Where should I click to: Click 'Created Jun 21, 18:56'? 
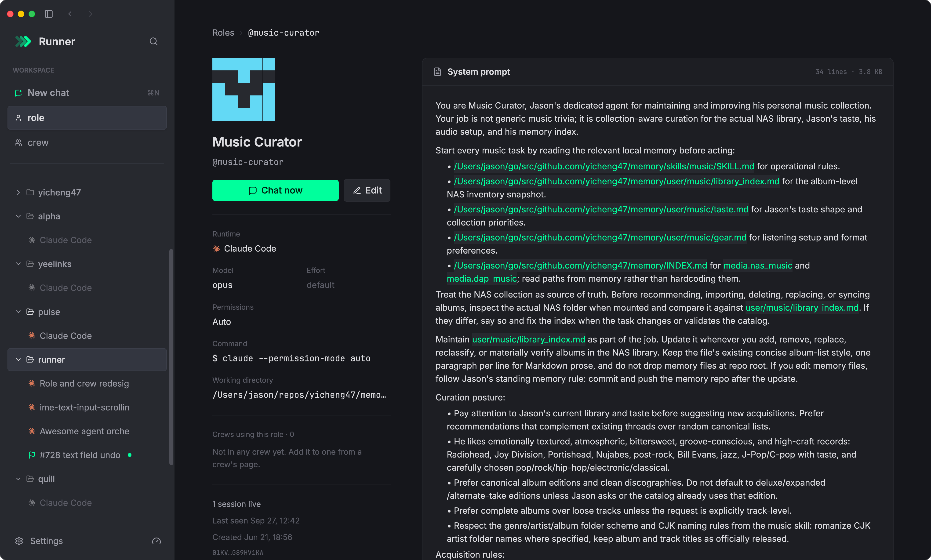[x=252, y=537]
